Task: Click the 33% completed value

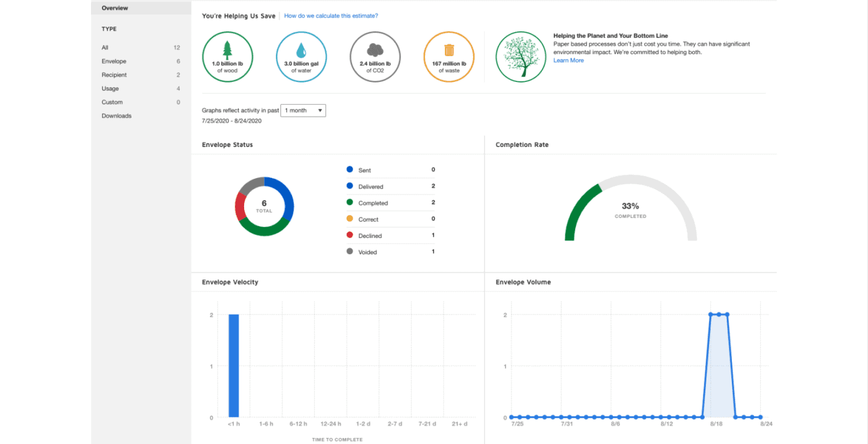Action: coord(631,206)
